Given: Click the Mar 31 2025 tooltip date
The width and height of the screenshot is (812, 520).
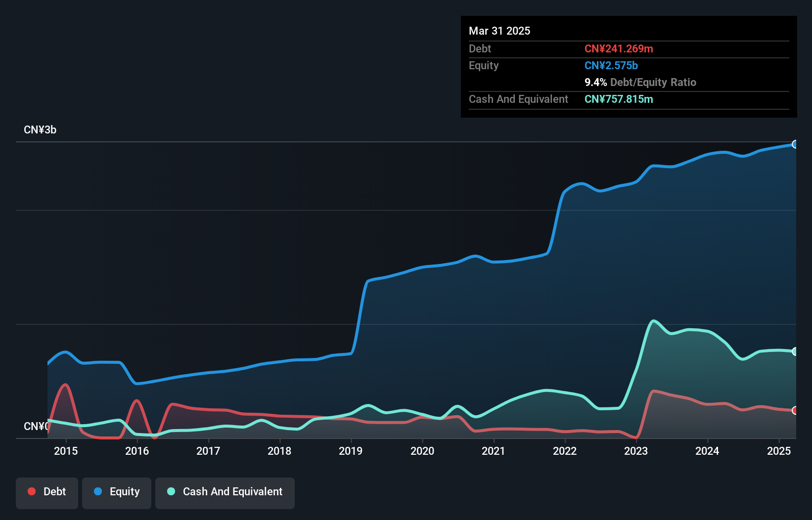Looking at the screenshot, I should click(499, 31).
